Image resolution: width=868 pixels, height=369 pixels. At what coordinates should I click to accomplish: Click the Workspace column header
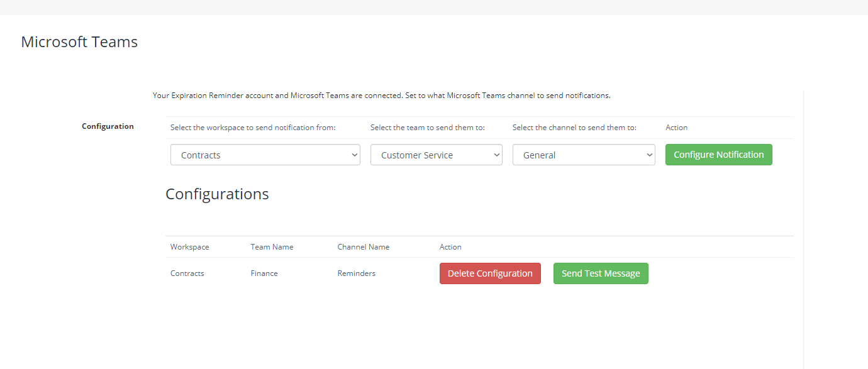pos(189,247)
